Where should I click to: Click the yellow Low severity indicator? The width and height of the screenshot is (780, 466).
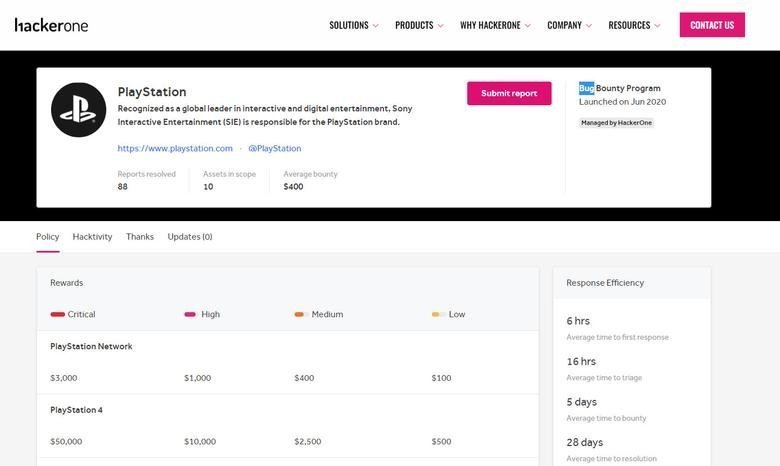438,314
